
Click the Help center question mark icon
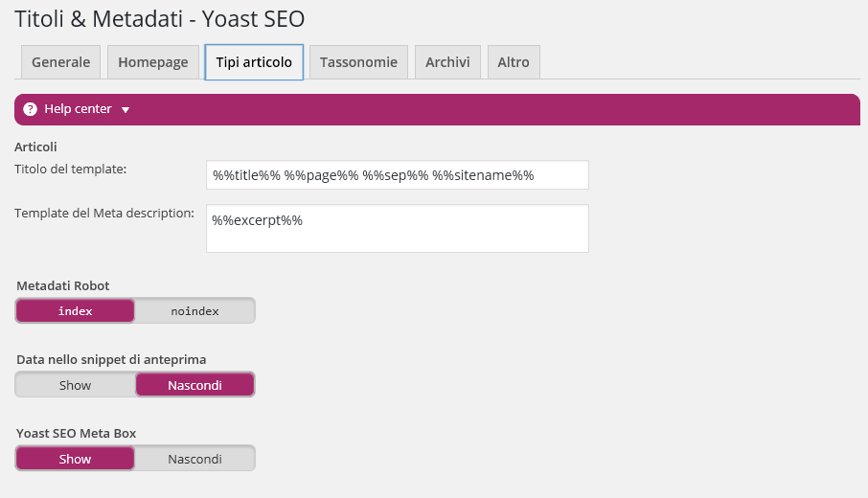tap(31, 109)
